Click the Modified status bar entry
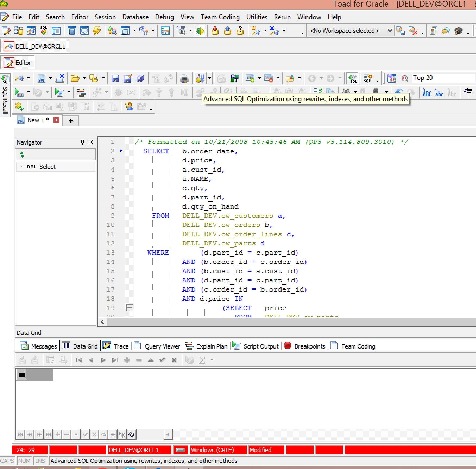The height and width of the screenshot is (469, 476). click(x=267, y=450)
